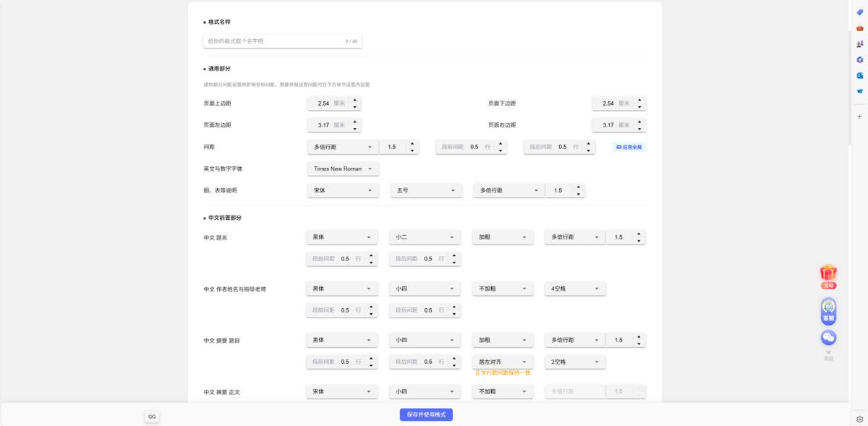Image resolution: width=868 pixels, height=426 pixels.
Task: Open the 加粗 dropdown for 中文 题名
Action: click(502, 237)
